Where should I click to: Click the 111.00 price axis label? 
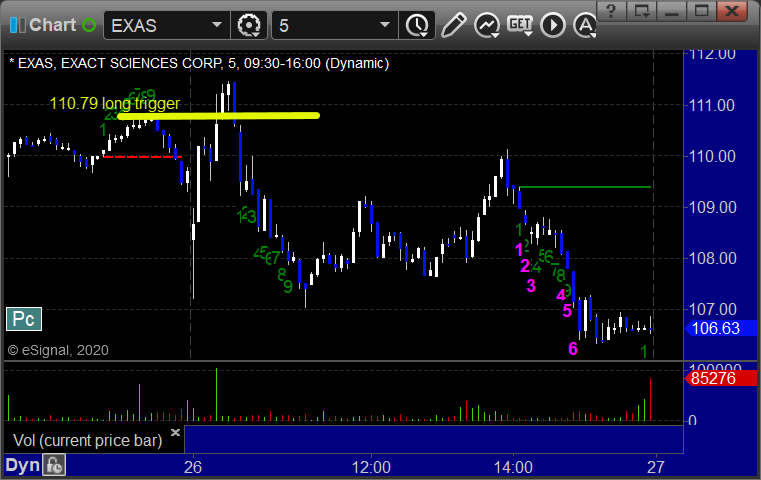pos(711,105)
